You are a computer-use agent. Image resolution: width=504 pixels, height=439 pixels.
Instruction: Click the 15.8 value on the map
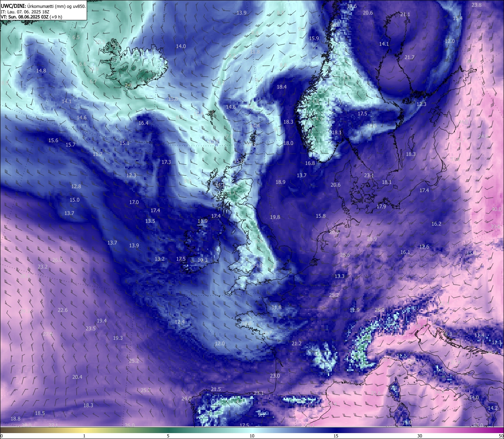click(x=321, y=216)
